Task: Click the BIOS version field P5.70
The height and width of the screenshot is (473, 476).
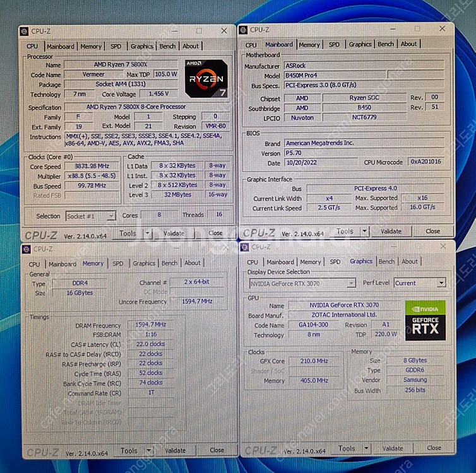Action: (x=364, y=153)
